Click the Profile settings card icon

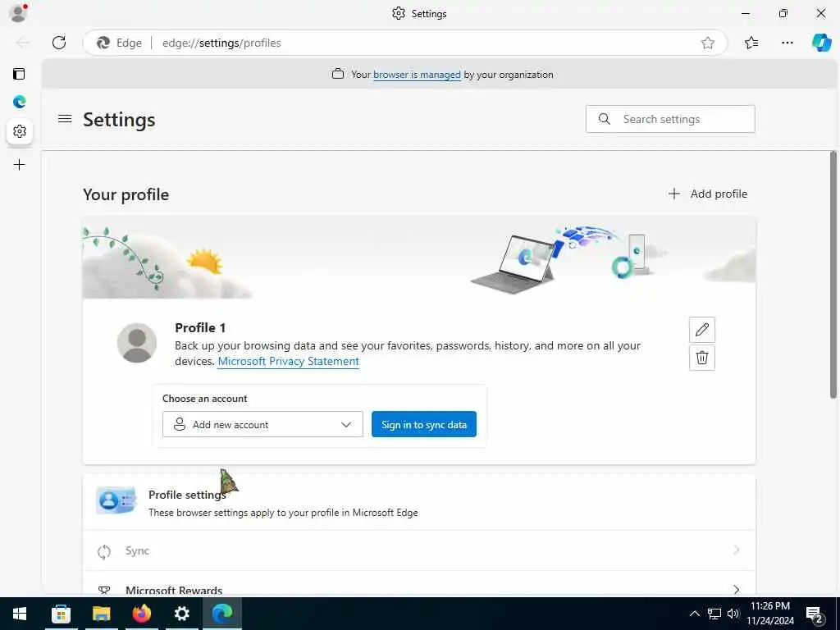(116, 500)
